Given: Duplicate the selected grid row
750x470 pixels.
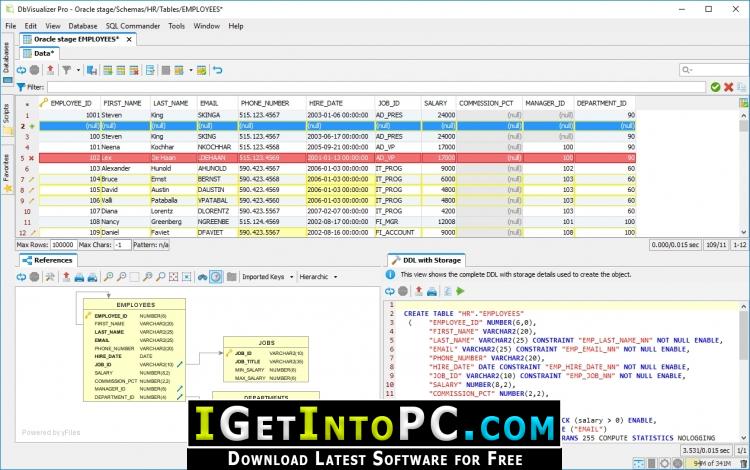Looking at the screenshot, I should (x=121, y=70).
